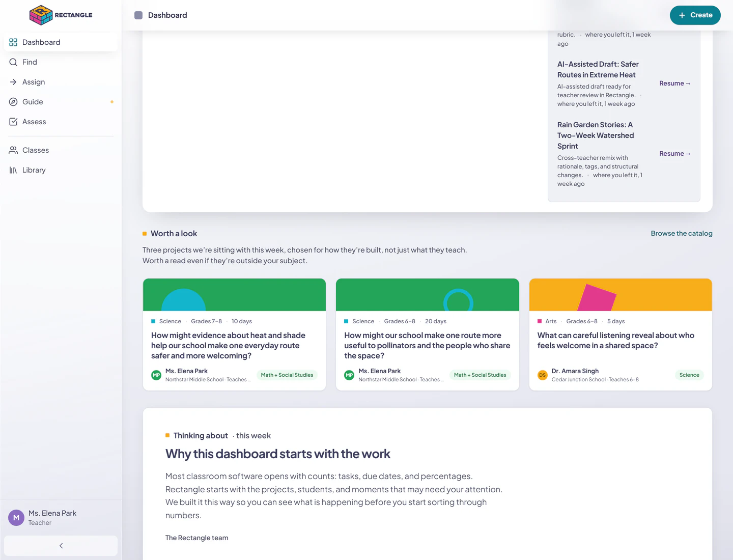This screenshot has height=560, width=733.
Task: Open the careful listening project card thumbnail
Action: coord(621,295)
